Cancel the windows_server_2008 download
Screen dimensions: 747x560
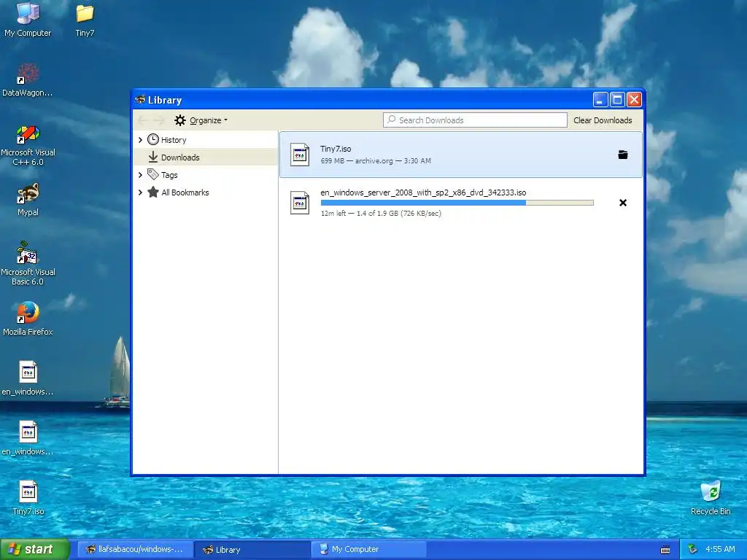623,203
